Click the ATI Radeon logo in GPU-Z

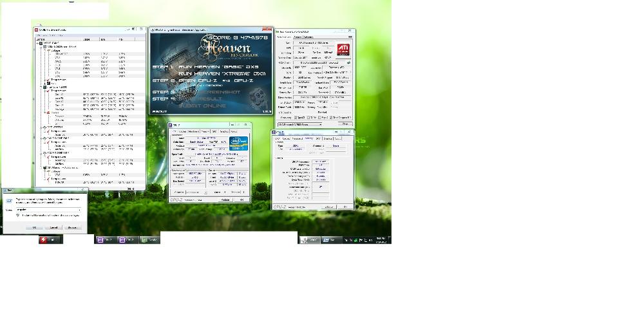[343, 50]
